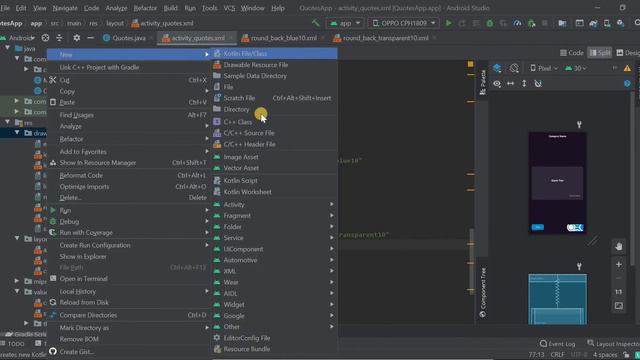Click Show in Explorer context menu item

click(x=129, y=257)
